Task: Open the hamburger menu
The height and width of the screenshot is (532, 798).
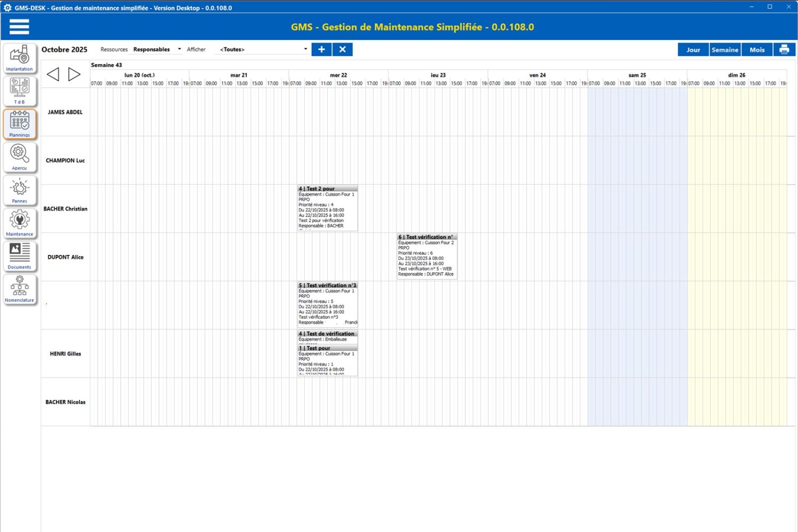Action: pos(19,27)
